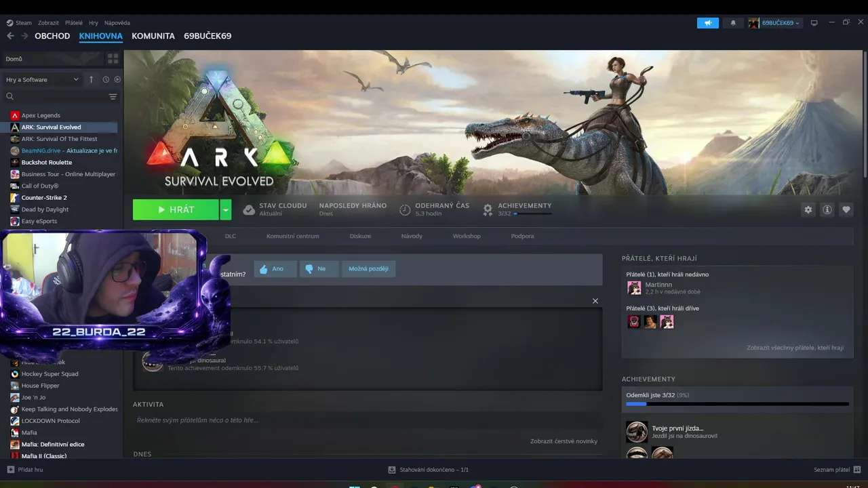Select LOCKDOWN Protocol in the library
This screenshot has height=488, width=868.
pyautogui.click(x=50, y=421)
